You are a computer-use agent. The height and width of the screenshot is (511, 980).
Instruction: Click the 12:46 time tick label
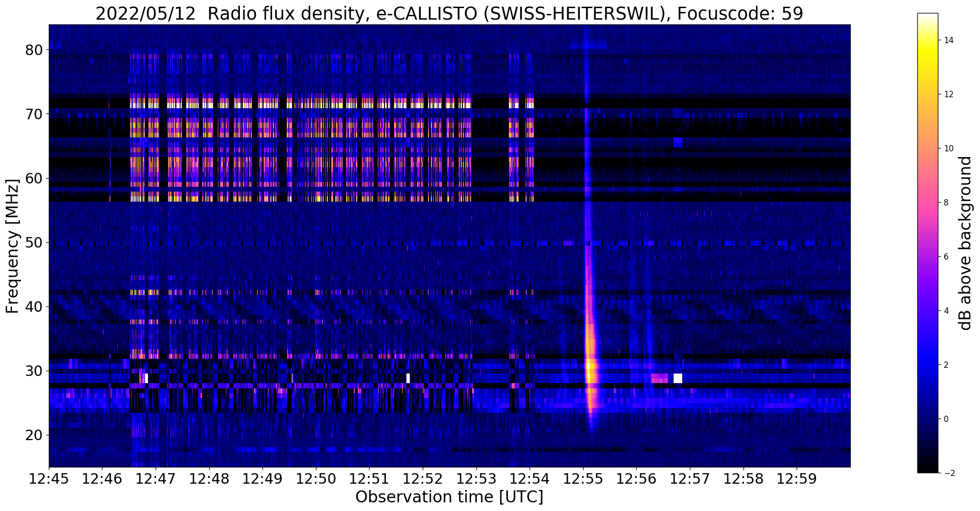pyautogui.click(x=102, y=479)
